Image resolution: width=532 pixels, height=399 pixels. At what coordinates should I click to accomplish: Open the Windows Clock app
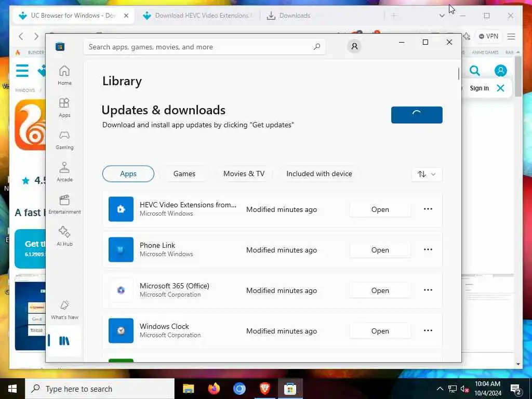pyautogui.click(x=380, y=331)
